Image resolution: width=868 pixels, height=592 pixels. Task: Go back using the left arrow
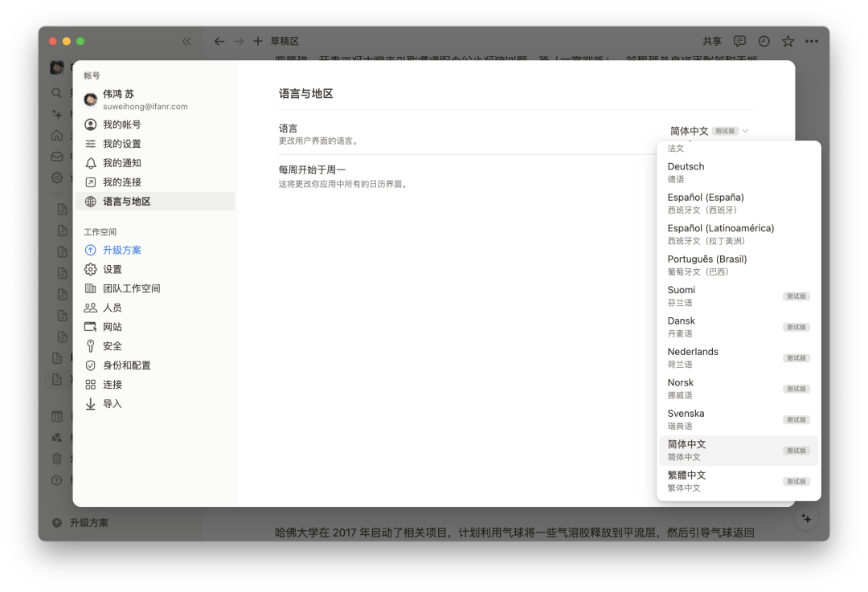point(219,41)
